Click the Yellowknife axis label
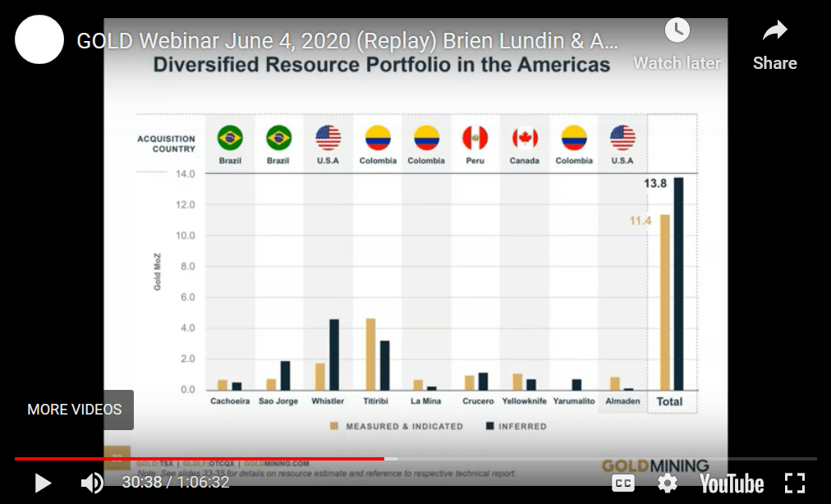The height and width of the screenshot is (504, 831). (x=524, y=401)
